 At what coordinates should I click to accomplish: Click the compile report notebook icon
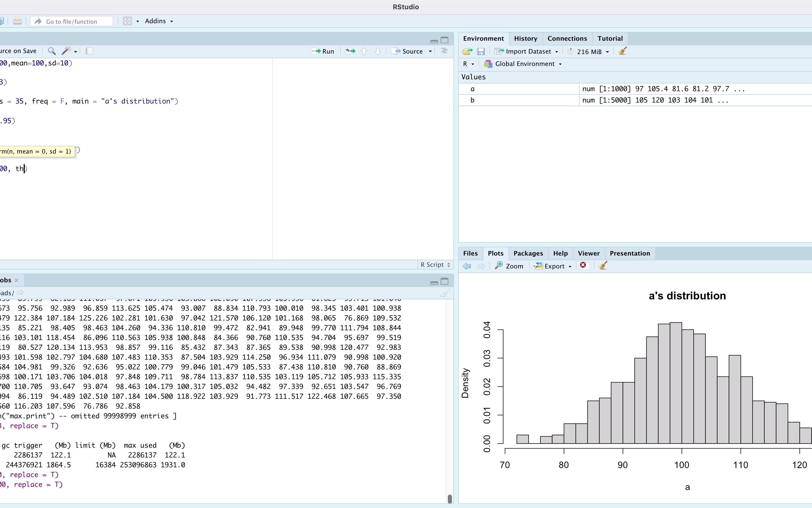tap(89, 51)
